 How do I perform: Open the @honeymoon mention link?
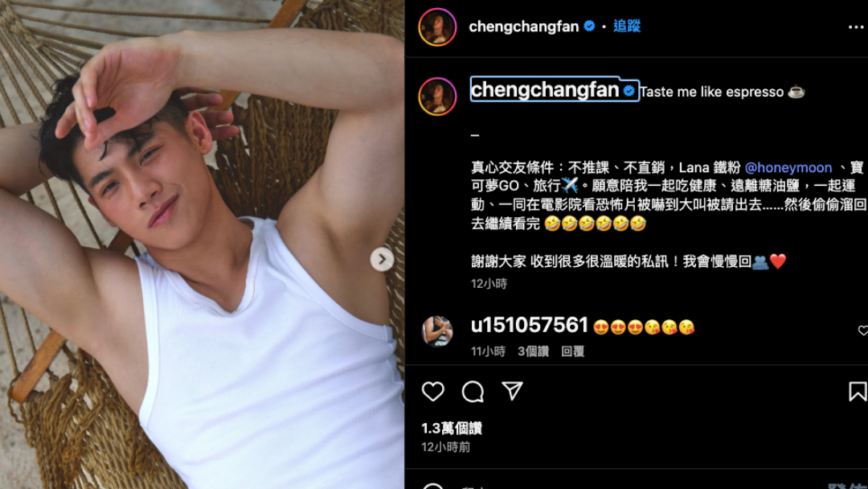tap(788, 167)
